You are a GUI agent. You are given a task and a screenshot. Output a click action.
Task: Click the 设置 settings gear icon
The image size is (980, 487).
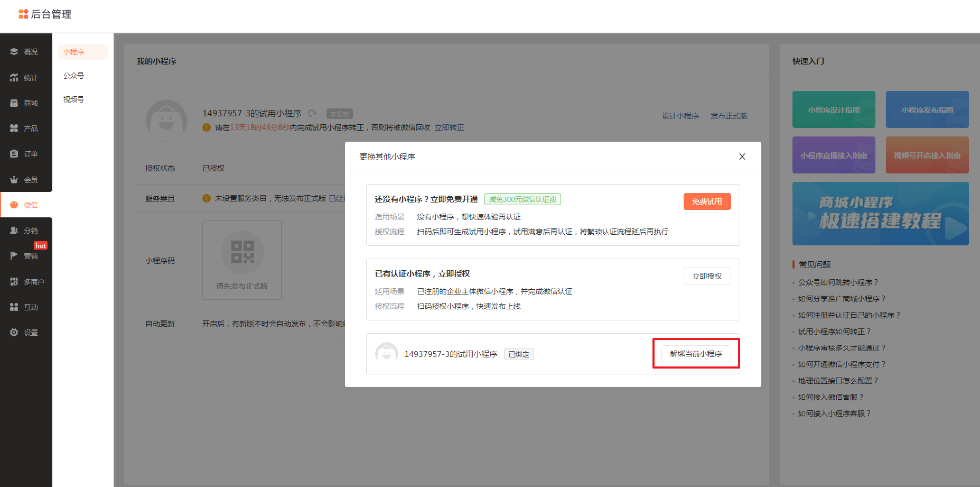click(14, 333)
